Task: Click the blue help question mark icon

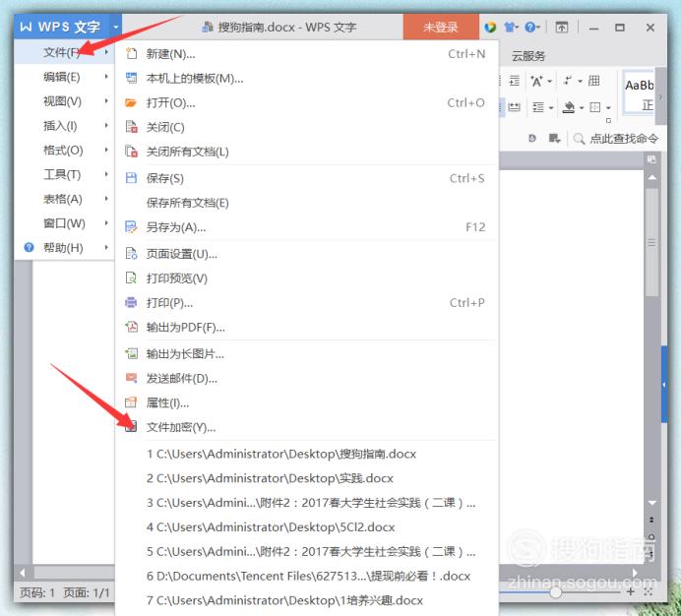Action: pos(529,27)
